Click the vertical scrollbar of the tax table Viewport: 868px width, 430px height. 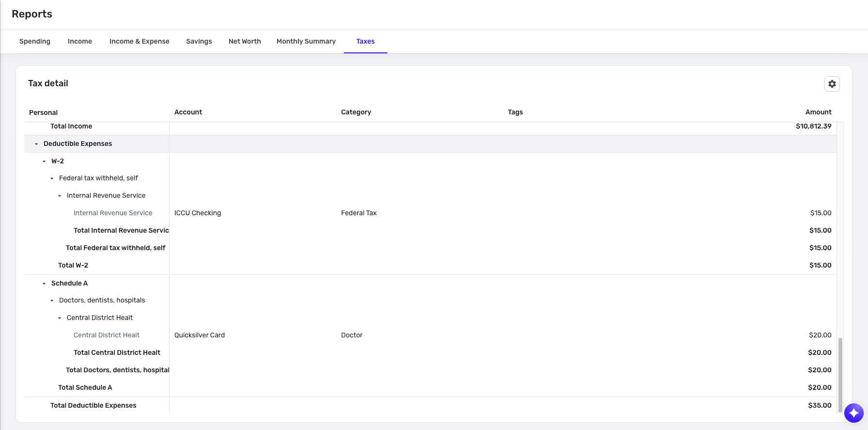click(x=840, y=375)
